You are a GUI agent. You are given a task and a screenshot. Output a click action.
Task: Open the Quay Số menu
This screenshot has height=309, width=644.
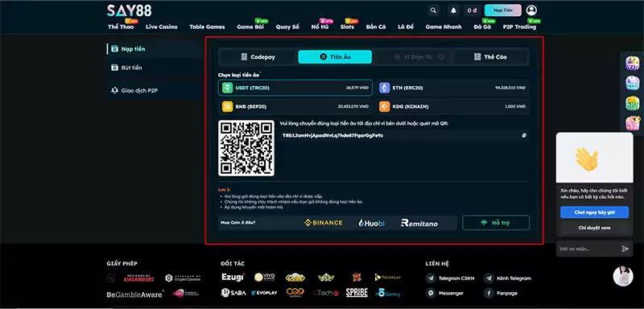coord(287,27)
